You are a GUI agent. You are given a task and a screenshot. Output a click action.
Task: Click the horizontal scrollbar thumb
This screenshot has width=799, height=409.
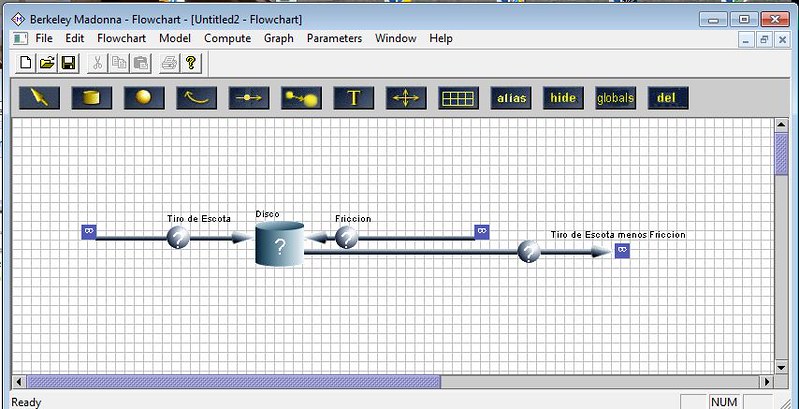point(232,381)
